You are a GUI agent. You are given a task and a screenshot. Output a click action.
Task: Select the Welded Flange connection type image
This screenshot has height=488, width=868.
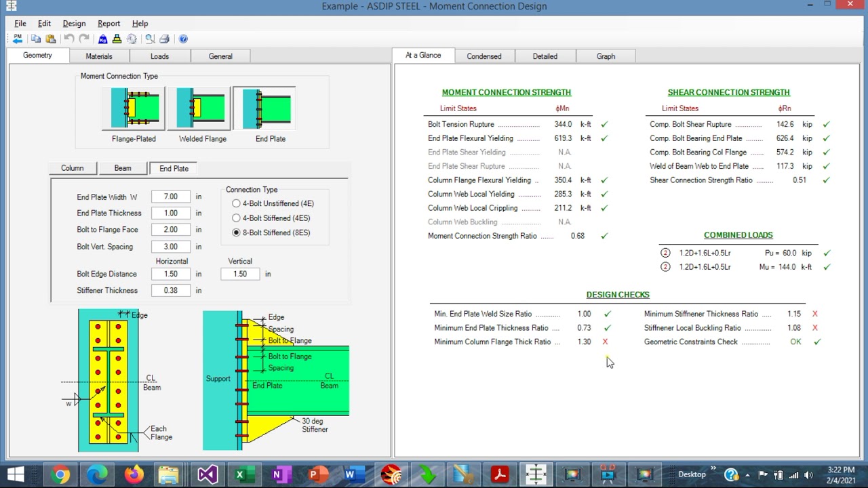coord(201,108)
